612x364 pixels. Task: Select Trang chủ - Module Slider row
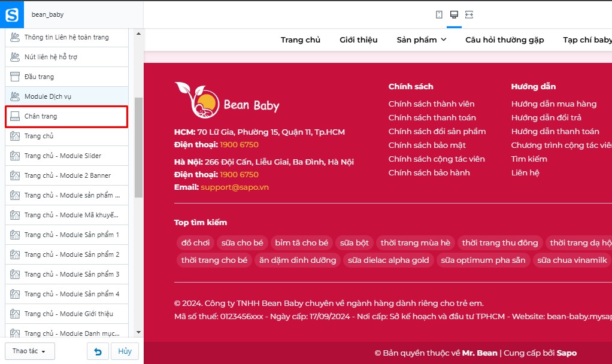click(66, 156)
